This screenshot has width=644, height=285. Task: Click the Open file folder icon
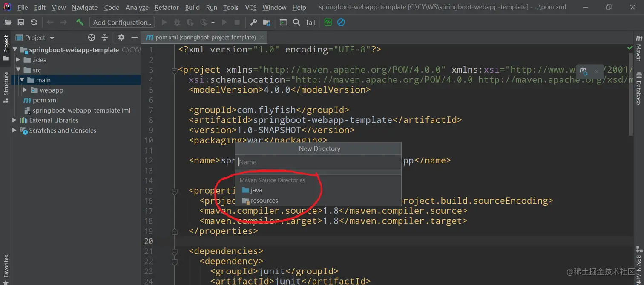click(8, 22)
